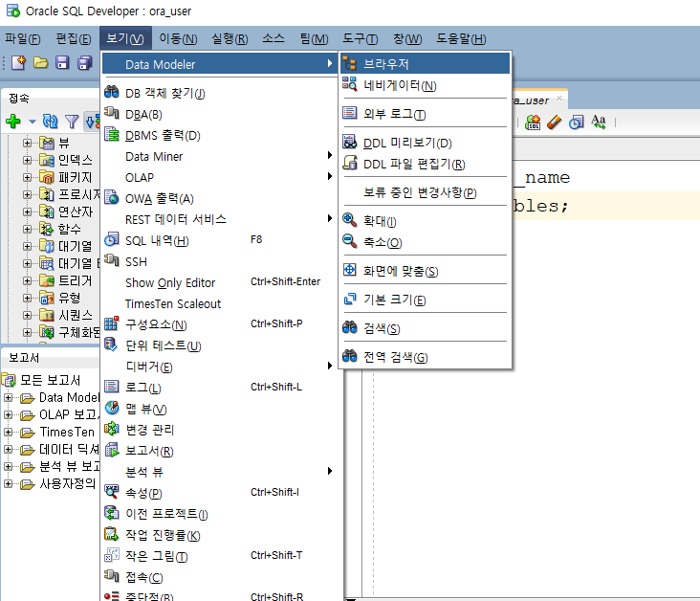Open 편집(E) menu in menu bar
Screen dimensions: 700x601
74,39
